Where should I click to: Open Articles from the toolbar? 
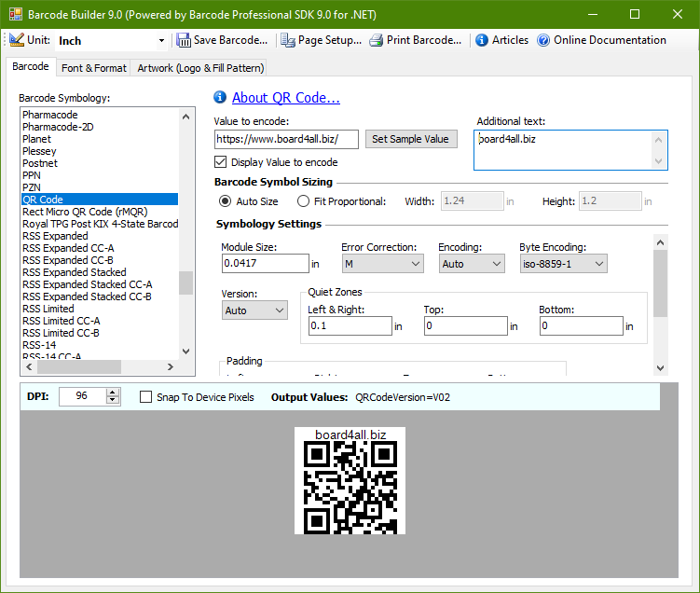[501, 40]
